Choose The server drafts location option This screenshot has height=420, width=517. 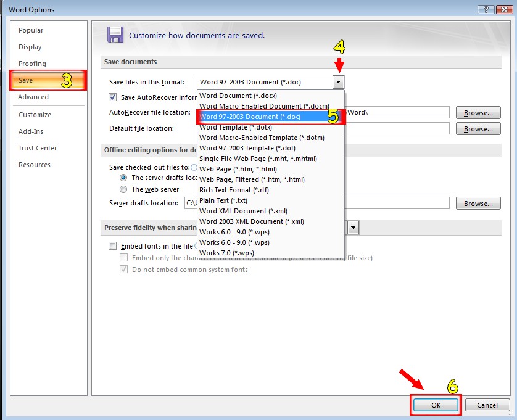(123, 178)
